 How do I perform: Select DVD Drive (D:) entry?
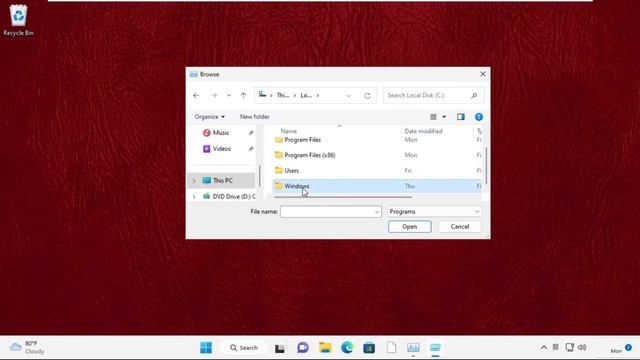234,196
